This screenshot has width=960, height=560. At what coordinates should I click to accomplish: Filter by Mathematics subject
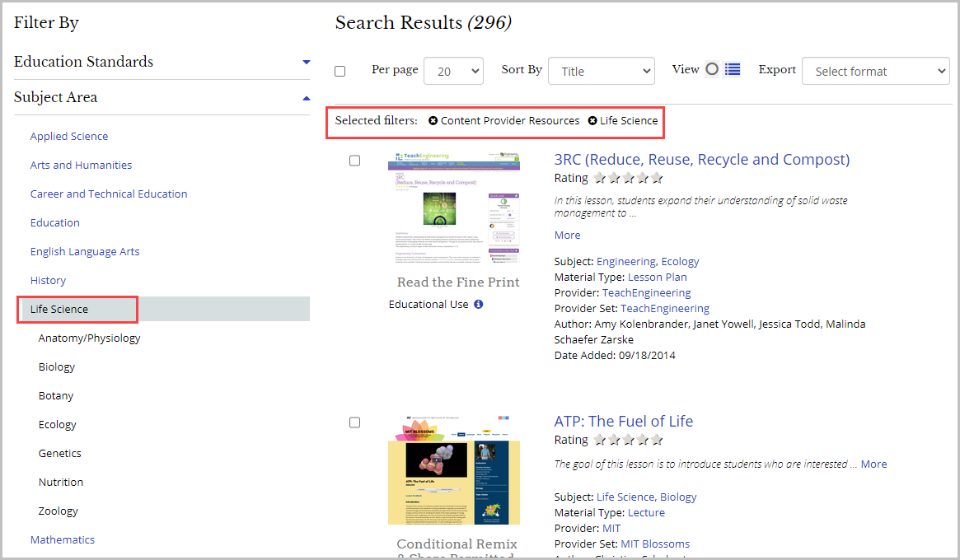63,539
